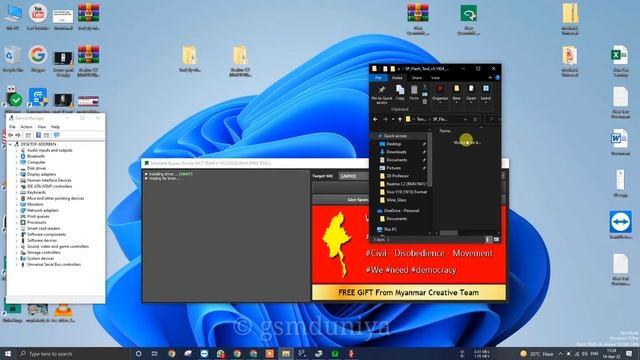
Task: Click Select in File Explorer ribbon
Action: (486, 93)
